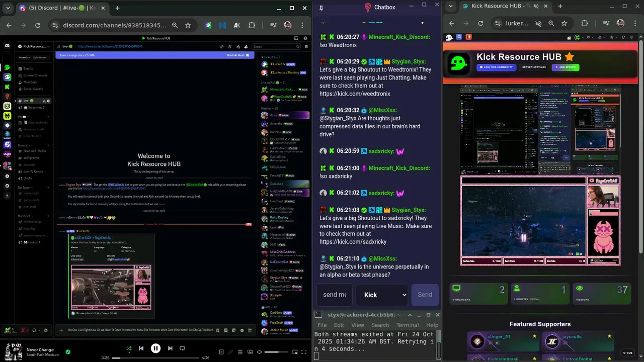644x362 pixels.
Task: Click the Server Settings button on HUB page
Action: click(x=534, y=67)
